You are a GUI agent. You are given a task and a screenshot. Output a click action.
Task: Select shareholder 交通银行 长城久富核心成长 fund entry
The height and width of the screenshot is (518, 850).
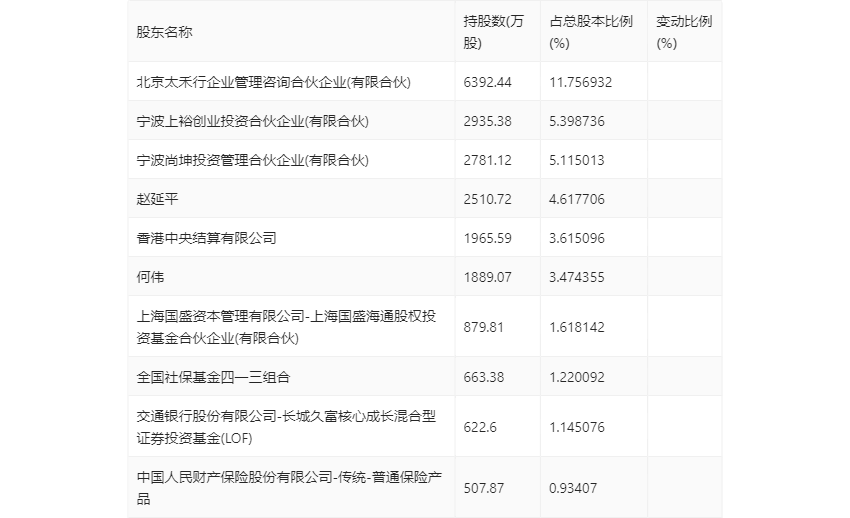click(x=286, y=427)
